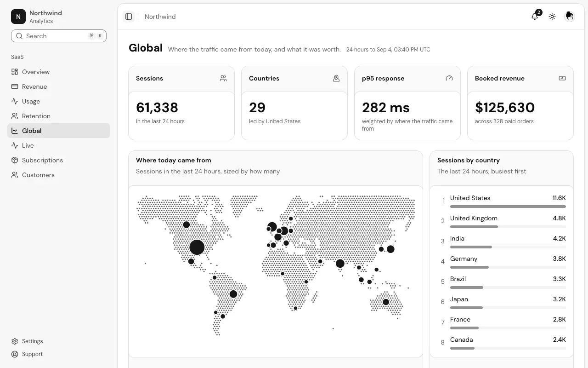Click 'Where today came from' heading
The image size is (588, 368).
click(x=174, y=160)
